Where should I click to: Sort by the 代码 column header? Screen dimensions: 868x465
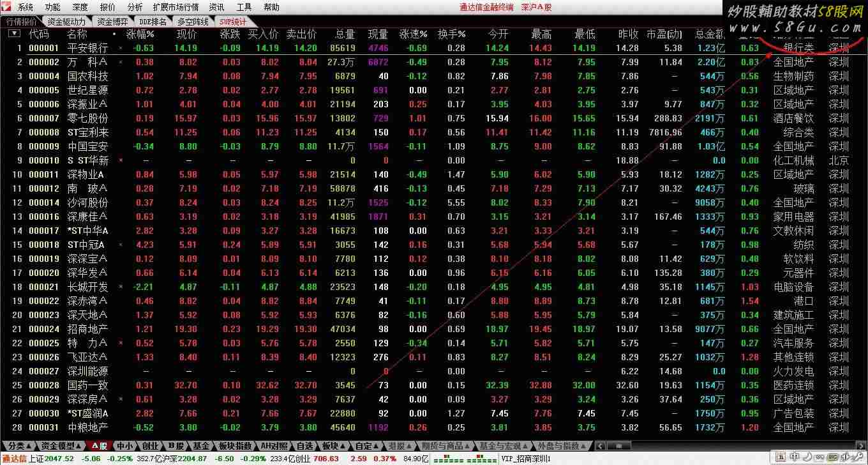(x=39, y=34)
